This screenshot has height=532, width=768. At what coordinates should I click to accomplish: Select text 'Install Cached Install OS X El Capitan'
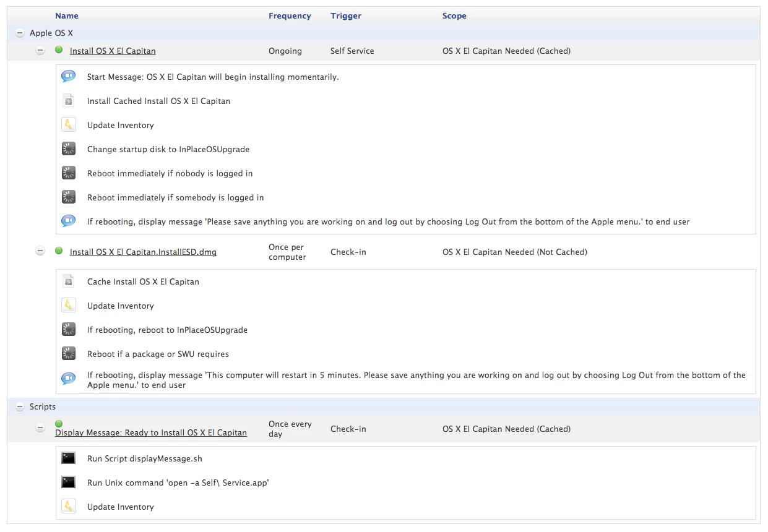coord(158,101)
